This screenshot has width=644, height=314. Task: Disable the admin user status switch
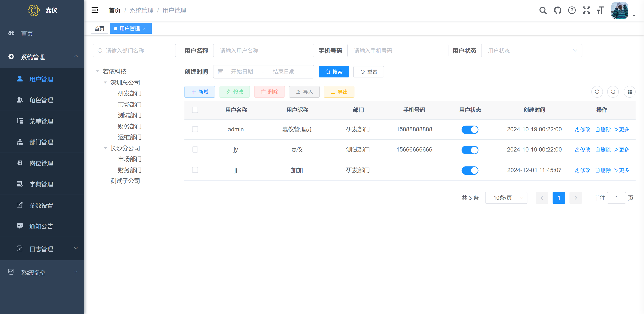tap(470, 130)
